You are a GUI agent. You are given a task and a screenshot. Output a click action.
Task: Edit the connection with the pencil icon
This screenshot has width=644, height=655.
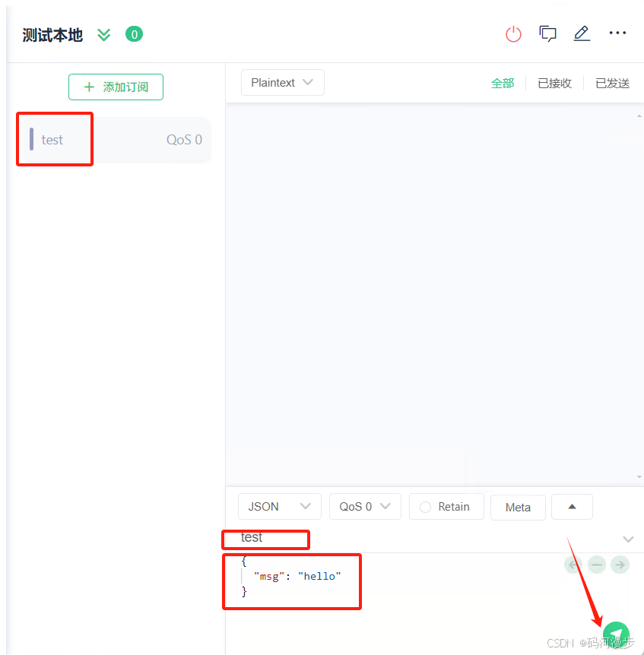click(x=582, y=33)
